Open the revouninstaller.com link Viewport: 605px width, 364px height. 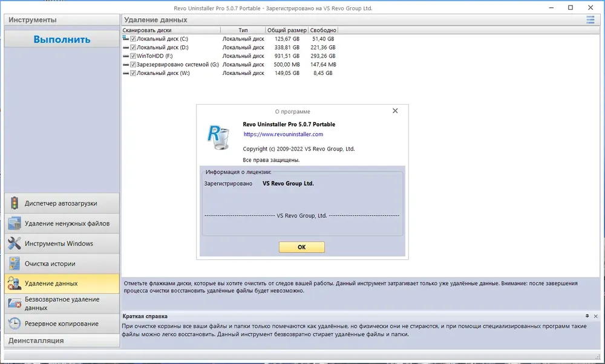(x=283, y=134)
